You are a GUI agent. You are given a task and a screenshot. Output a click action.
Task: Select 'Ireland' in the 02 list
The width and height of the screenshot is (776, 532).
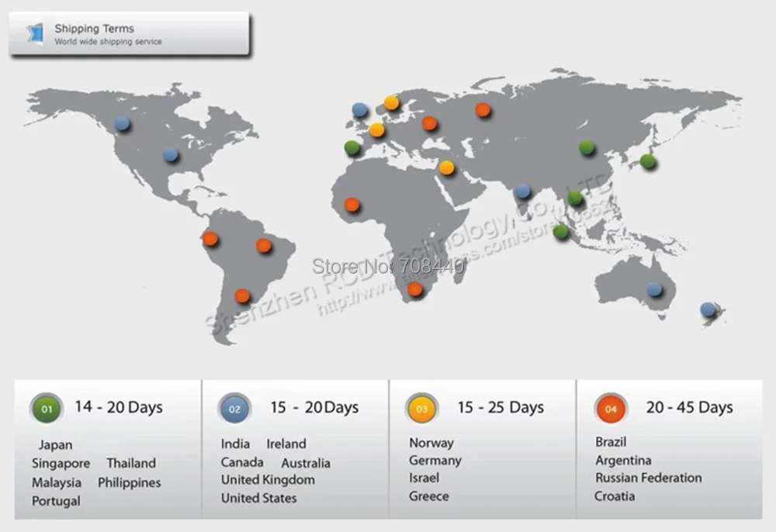pyautogui.click(x=286, y=444)
